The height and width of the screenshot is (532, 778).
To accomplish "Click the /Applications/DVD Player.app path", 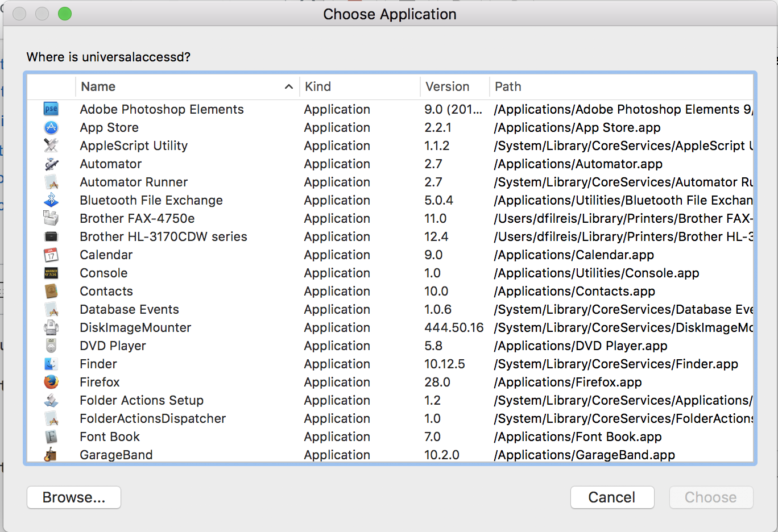I will point(581,346).
